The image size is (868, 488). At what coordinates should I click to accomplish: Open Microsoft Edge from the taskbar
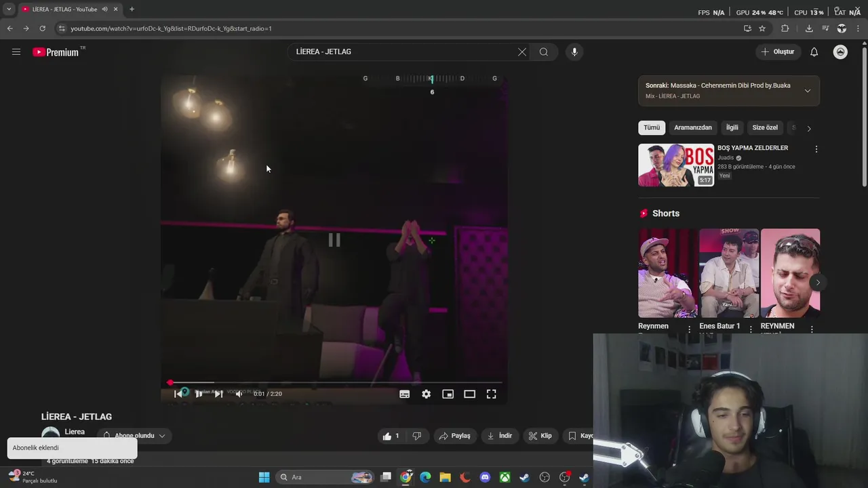[x=425, y=477]
